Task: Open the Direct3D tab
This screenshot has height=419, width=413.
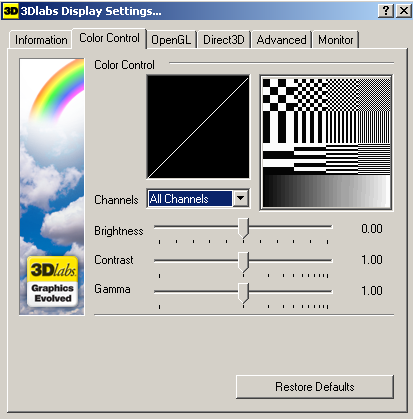Action: (x=224, y=40)
